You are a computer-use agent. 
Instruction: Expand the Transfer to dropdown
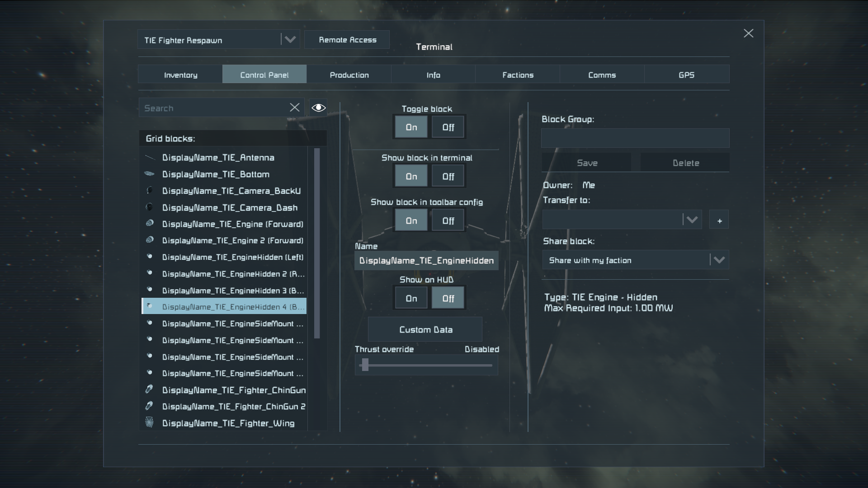pos(692,220)
